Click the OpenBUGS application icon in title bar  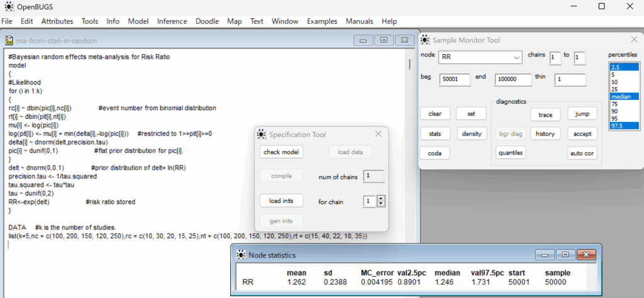[8, 6]
